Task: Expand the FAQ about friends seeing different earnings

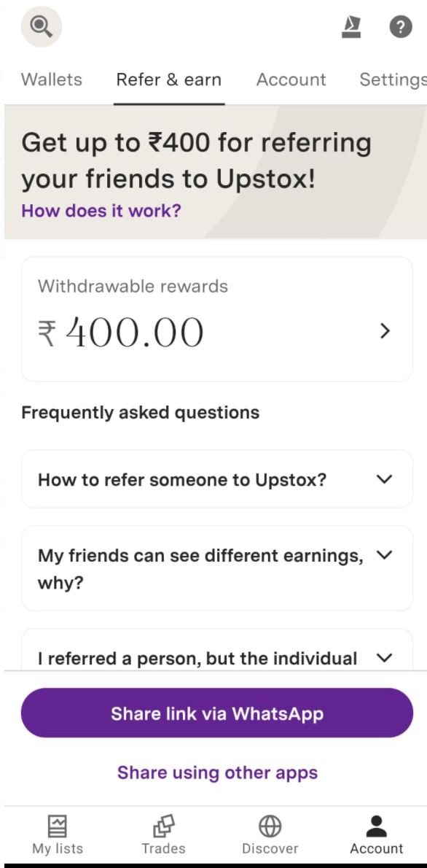Action: point(216,569)
